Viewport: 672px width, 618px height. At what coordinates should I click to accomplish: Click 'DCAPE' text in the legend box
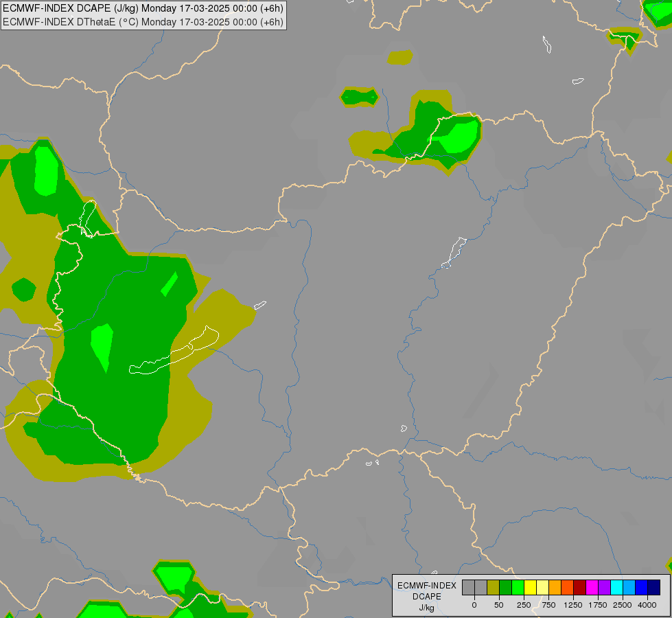427,597
